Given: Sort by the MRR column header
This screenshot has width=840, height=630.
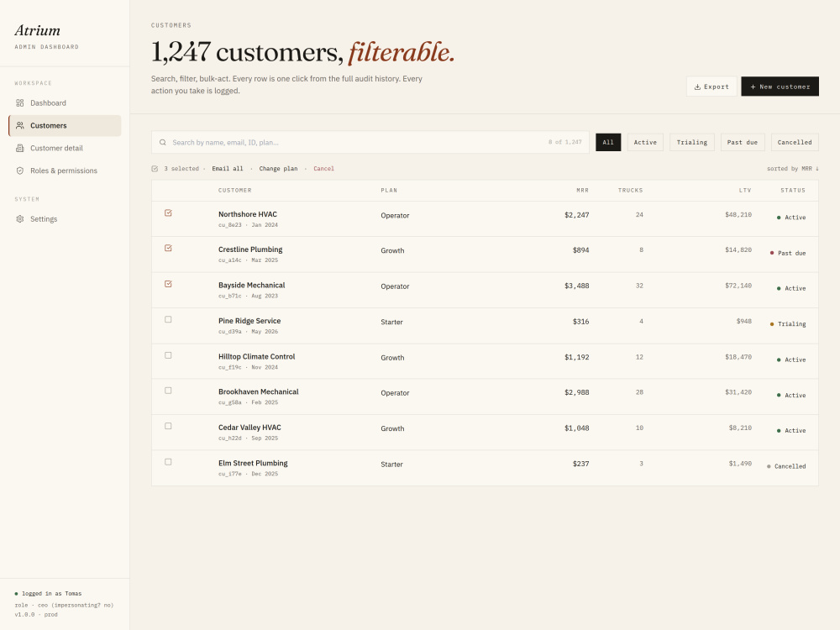Looking at the screenshot, I should coord(582,190).
